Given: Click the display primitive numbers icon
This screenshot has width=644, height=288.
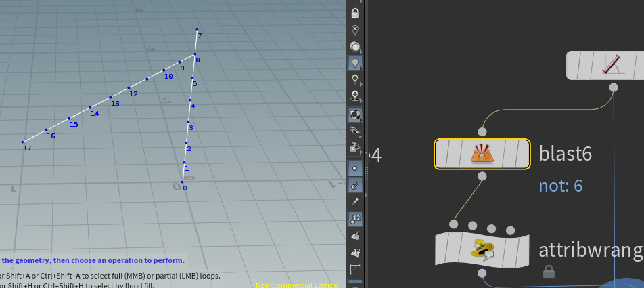Looking at the screenshot, I should (x=355, y=252).
